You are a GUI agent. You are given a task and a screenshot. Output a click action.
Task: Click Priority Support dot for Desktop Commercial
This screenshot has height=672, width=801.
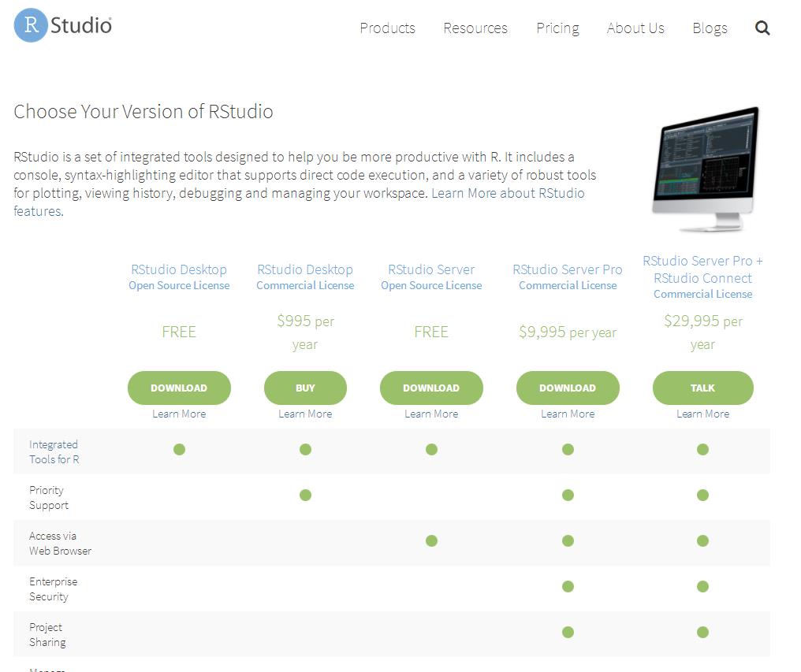(305, 495)
